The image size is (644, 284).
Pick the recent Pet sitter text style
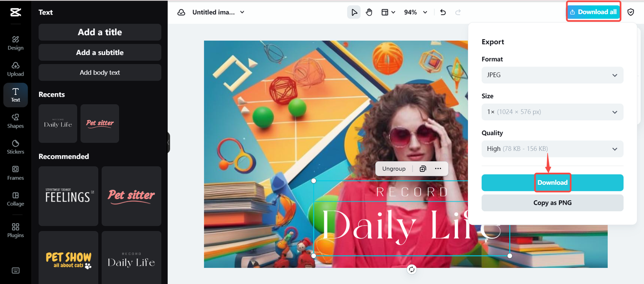[100, 123]
